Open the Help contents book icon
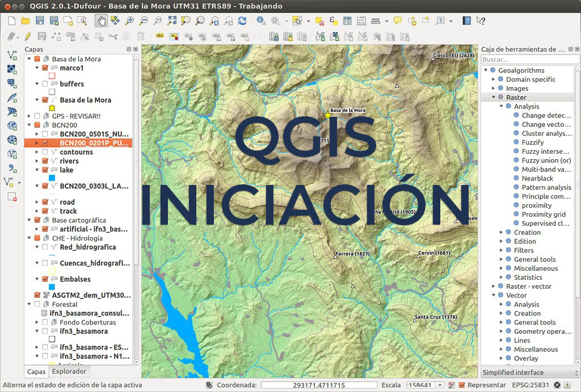581x392 pixels. 467,20
